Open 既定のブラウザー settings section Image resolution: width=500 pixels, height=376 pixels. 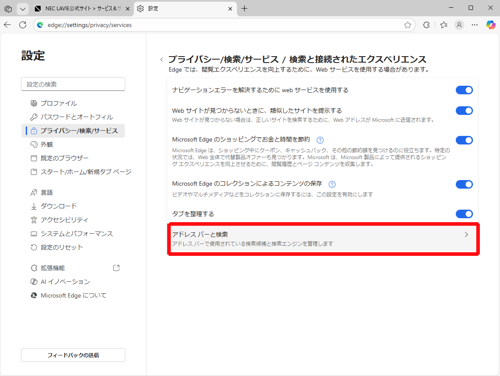click(x=73, y=158)
